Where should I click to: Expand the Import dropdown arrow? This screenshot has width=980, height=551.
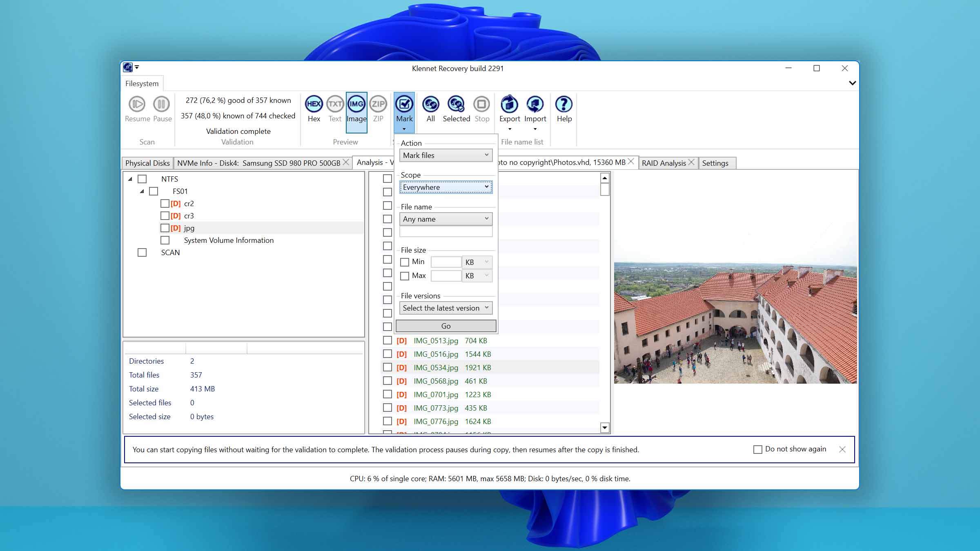[x=535, y=129]
